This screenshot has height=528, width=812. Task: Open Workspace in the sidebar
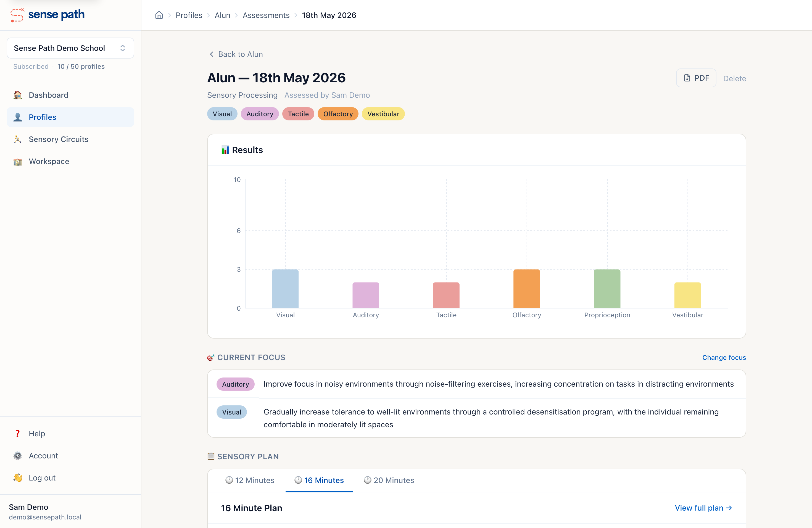(x=70, y=161)
